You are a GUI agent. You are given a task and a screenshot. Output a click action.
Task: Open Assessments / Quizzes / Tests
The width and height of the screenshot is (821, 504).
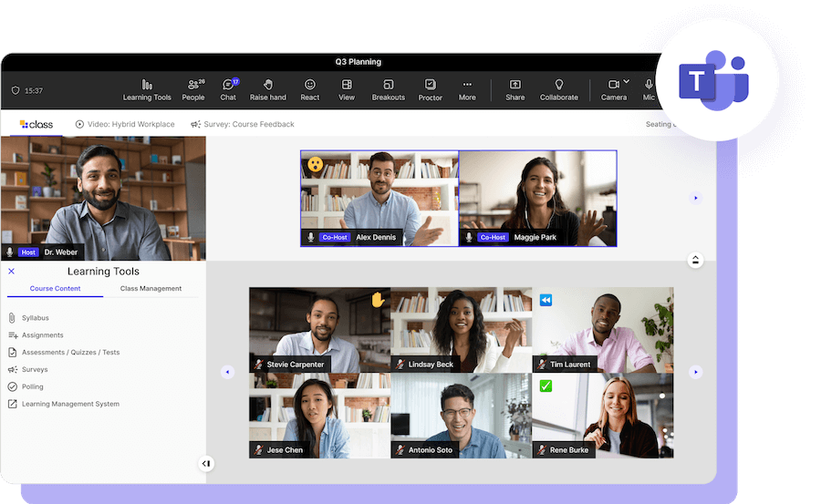pos(70,353)
